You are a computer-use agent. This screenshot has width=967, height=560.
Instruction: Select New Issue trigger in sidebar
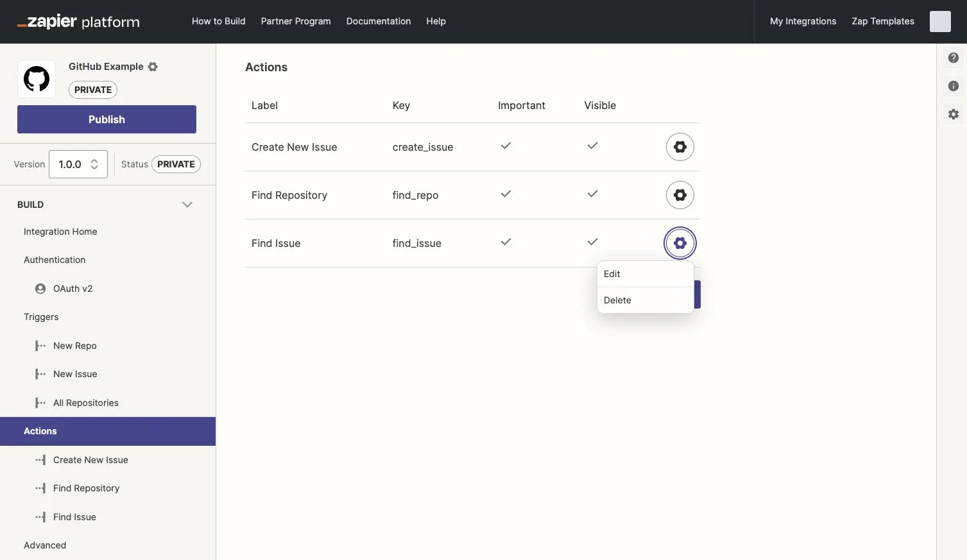(x=75, y=374)
